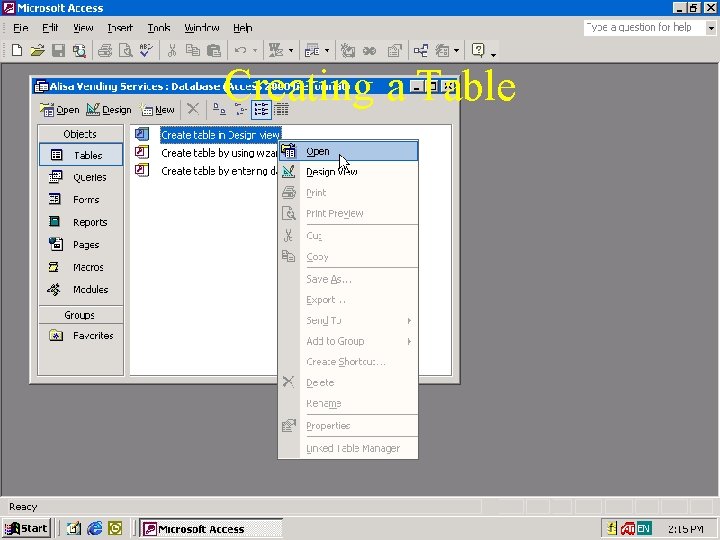The width and height of the screenshot is (720, 540).
Task: Click the Save diskette toolbar icon
Action: (x=58, y=50)
